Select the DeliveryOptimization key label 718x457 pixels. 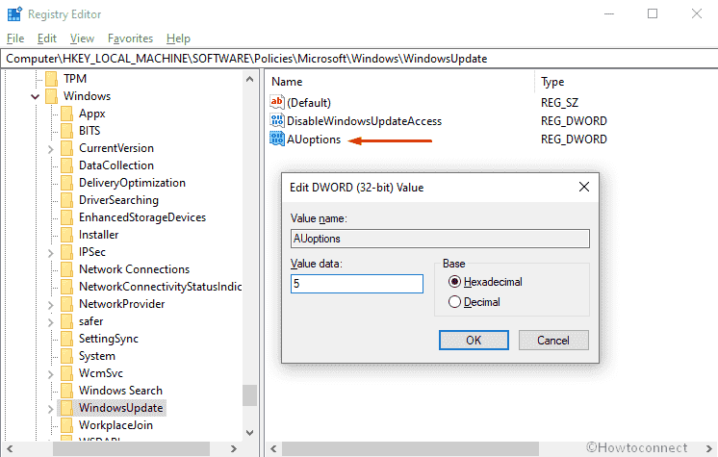coord(132,183)
